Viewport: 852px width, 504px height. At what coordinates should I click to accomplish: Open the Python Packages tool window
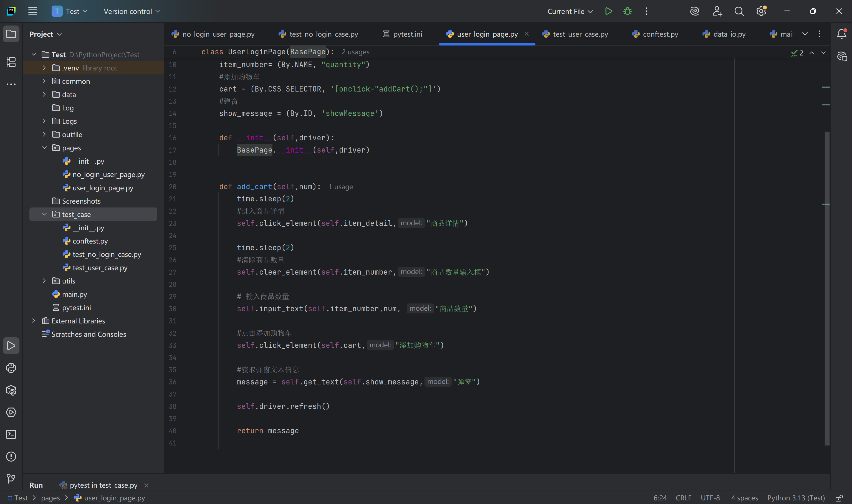click(x=11, y=390)
